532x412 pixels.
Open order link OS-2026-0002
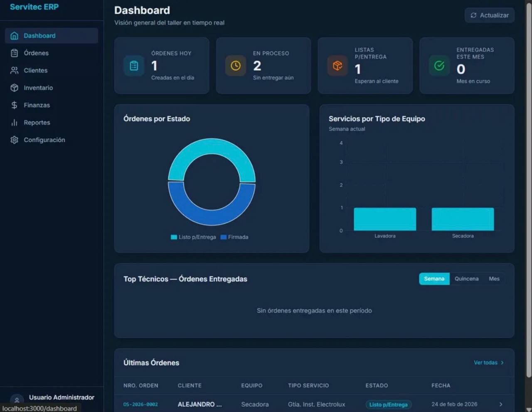tap(140, 405)
